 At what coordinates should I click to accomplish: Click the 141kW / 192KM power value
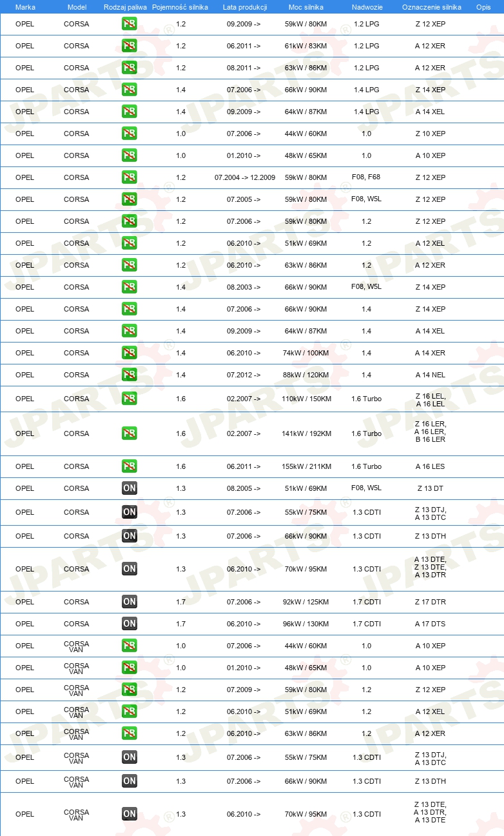pyautogui.click(x=306, y=433)
